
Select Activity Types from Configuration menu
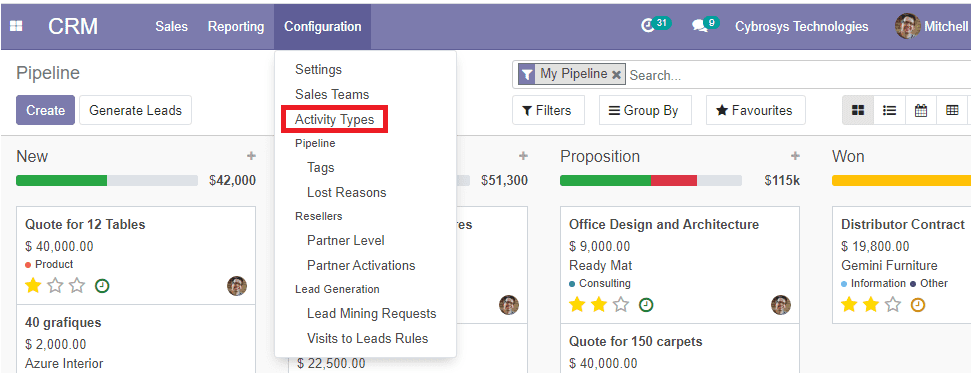point(335,119)
